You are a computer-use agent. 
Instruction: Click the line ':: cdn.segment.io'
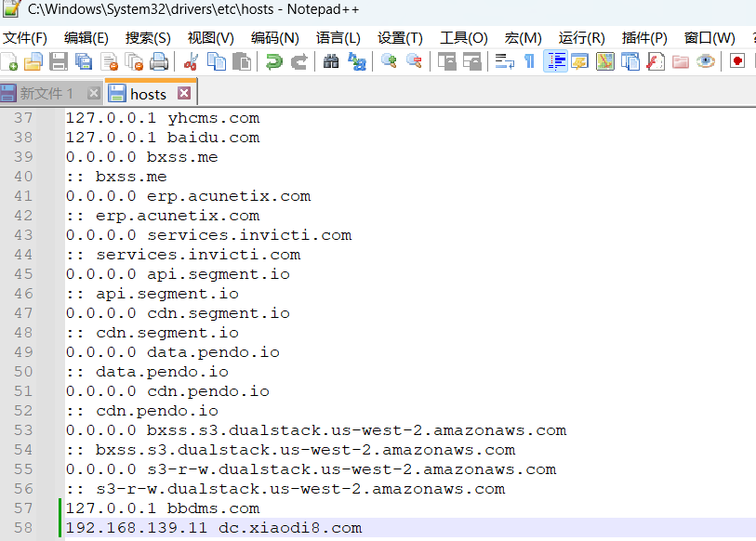(153, 333)
